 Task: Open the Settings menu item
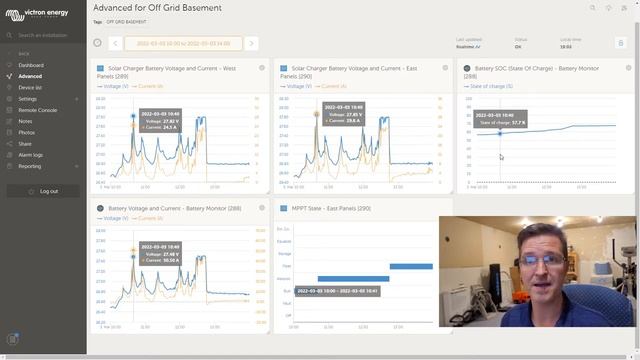27,99
